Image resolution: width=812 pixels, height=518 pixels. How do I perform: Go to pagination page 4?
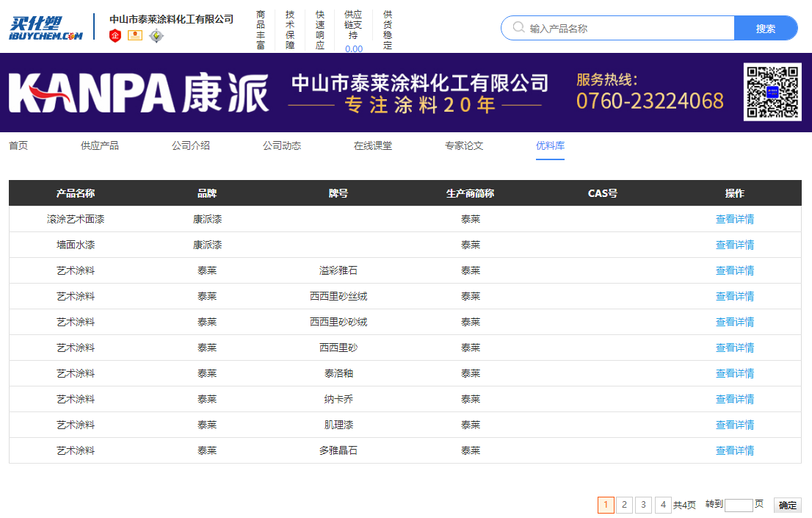click(x=663, y=505)
